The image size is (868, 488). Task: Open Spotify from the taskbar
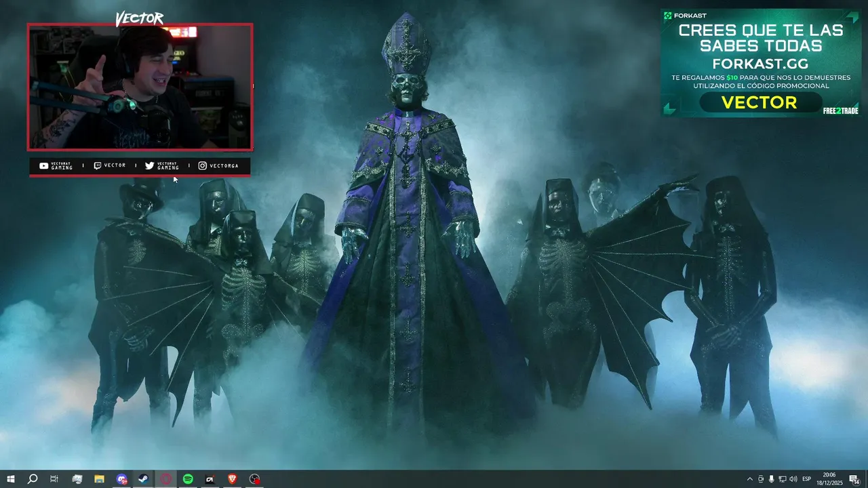[x=188, y=479]
